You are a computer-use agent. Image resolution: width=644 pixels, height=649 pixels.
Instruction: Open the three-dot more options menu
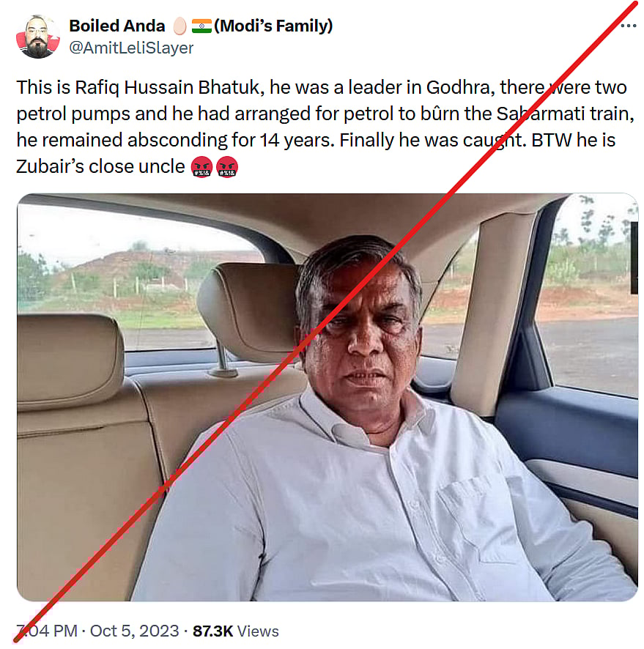[x=628, y=26]
